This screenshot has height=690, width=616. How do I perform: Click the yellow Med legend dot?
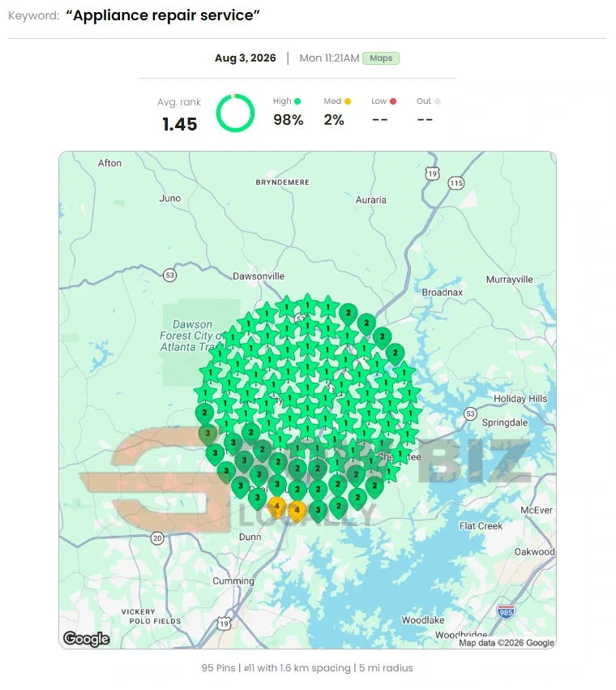(x=348, y=101)
